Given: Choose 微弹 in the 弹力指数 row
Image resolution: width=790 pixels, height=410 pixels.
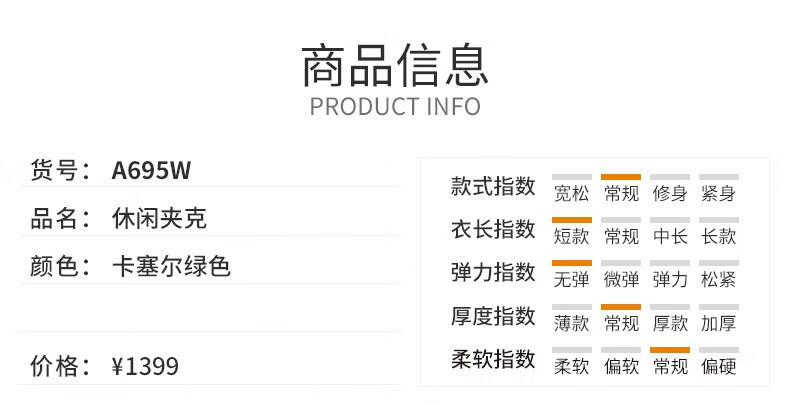Looking at the screenshot, I should [x=621, y=280].
